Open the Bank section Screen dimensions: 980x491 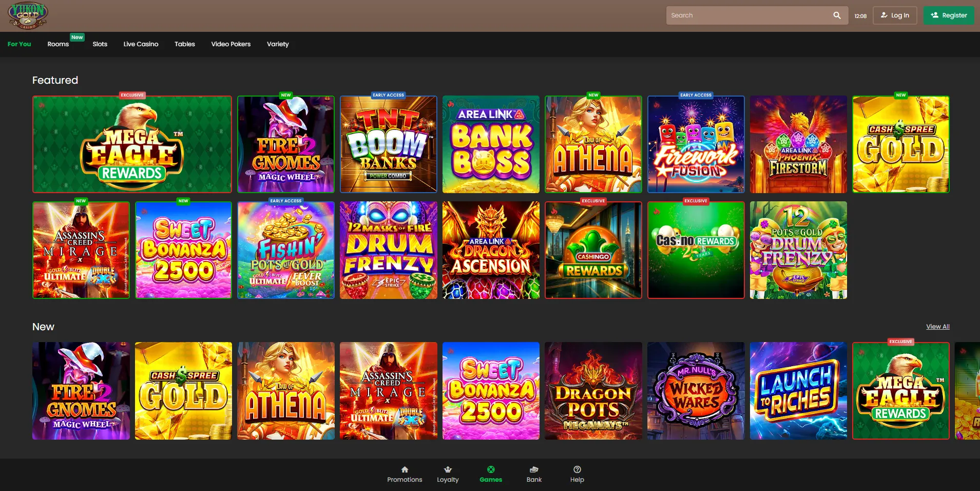point(534,475)
